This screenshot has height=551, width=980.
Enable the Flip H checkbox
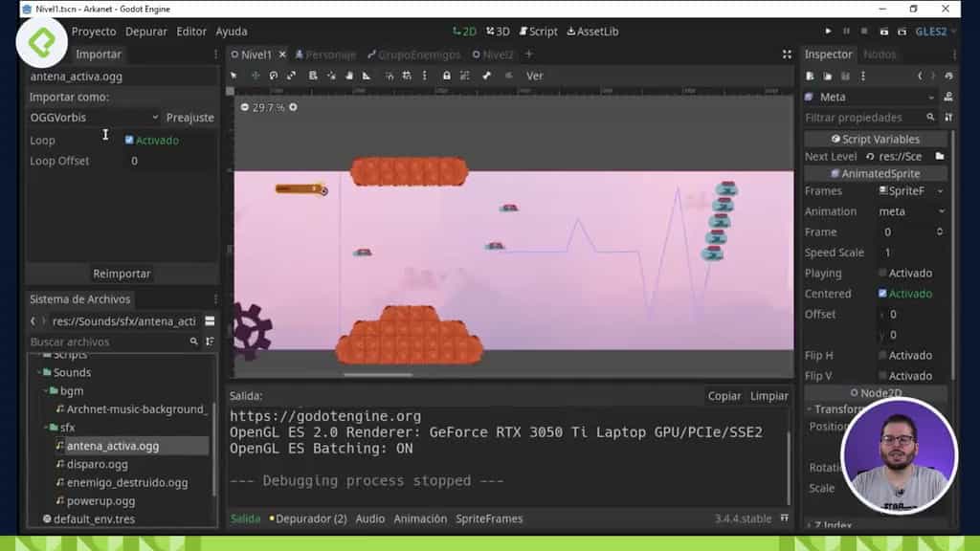click(x=882, y=356)
